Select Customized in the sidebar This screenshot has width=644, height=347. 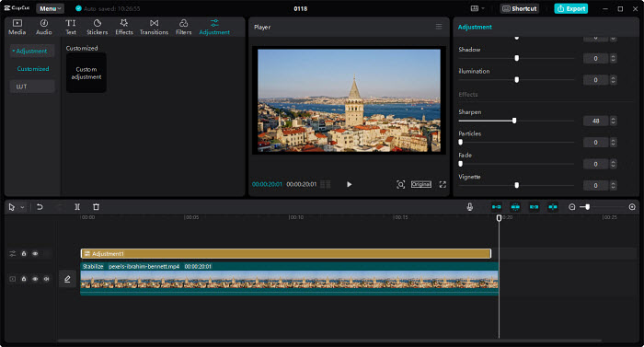(x=33, y=69)
